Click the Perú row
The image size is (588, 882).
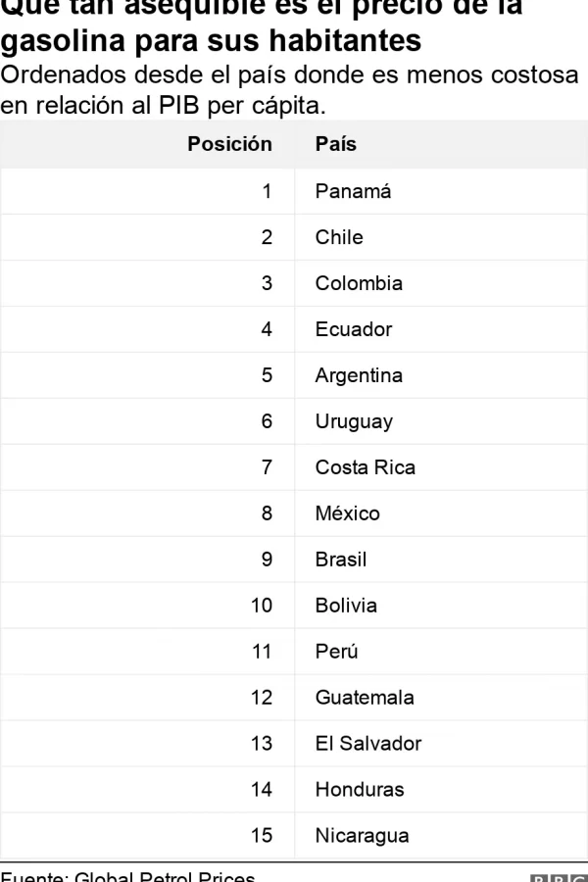(x=294, y=652)
